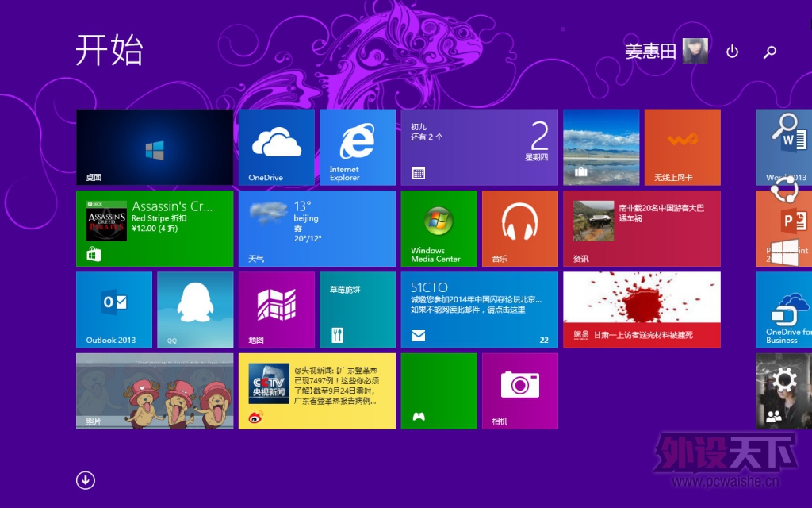The width and height of the screenshot is (812, 508).
Task: Click the temperature 13° on weather tile
Action: [x=302, y=206]
